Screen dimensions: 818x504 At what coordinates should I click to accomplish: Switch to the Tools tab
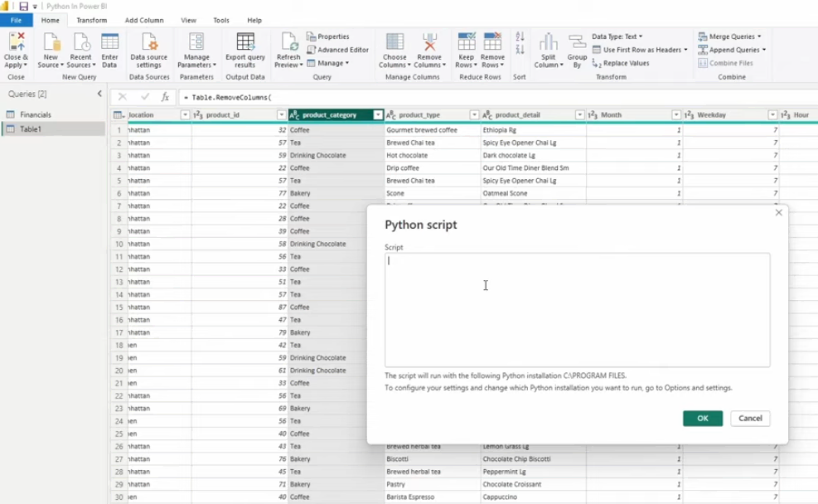point(221,21)
